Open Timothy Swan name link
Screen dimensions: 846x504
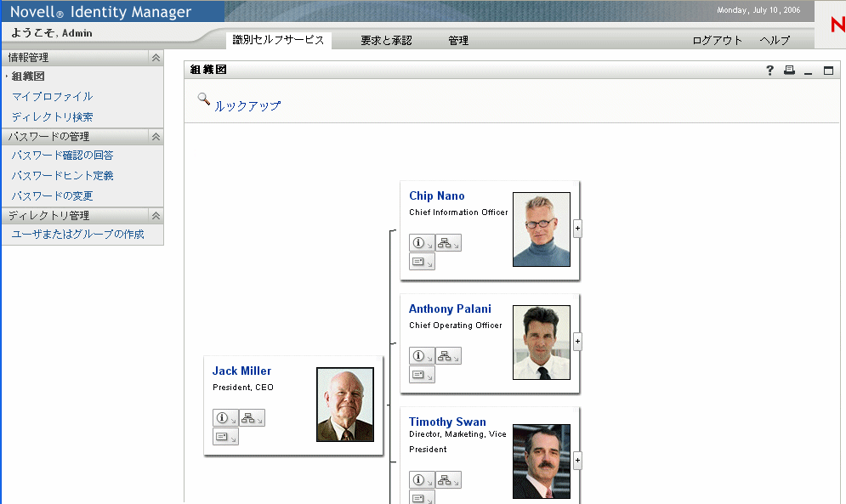(x=447, y=422)
